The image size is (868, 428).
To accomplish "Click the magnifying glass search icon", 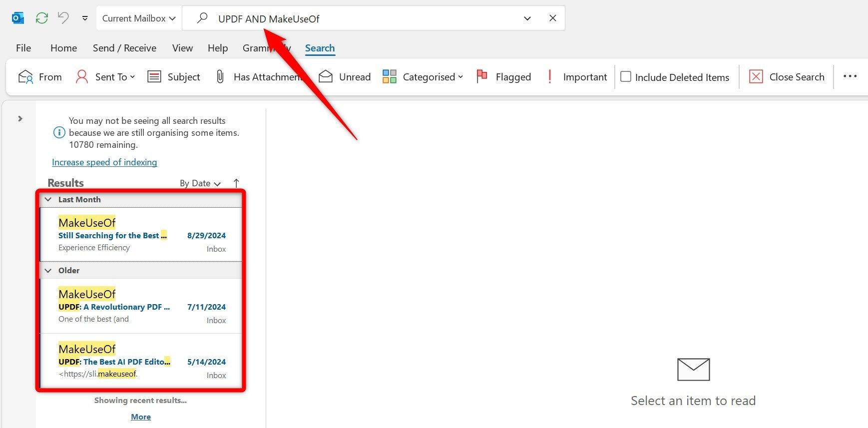I will [202, 18].
